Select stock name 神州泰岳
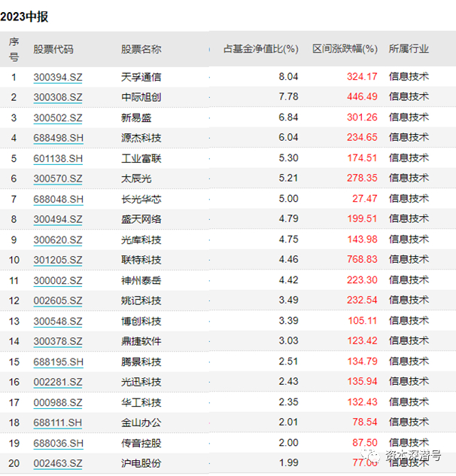 [x=141, y=280]
